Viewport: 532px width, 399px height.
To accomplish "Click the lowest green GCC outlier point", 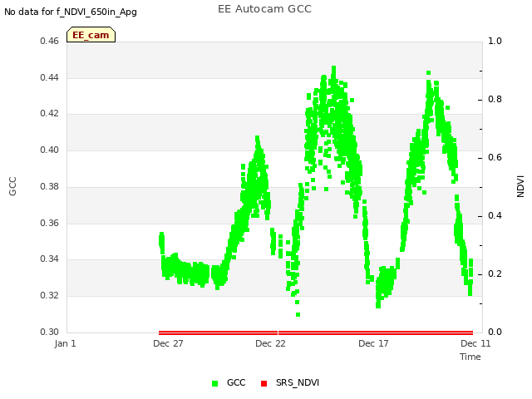I will tap(298, 315).
